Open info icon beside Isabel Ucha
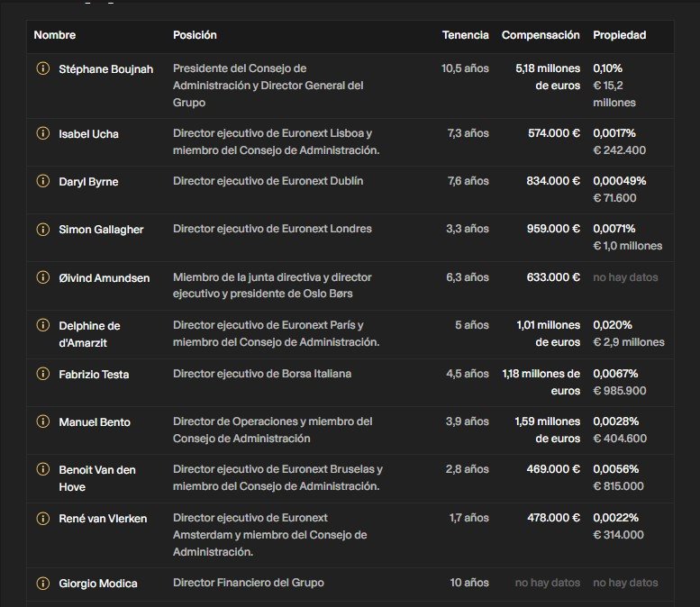 pos(43,133)
